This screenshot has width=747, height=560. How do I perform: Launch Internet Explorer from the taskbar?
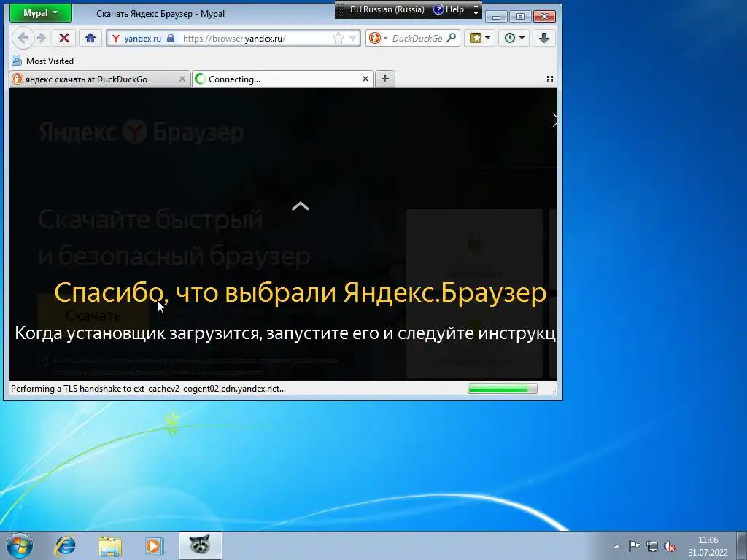tap(65, 546)
